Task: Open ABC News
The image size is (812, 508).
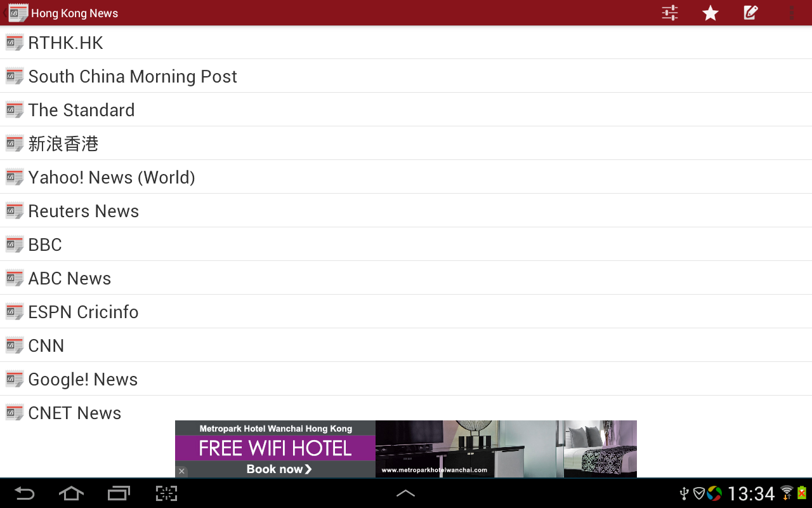Action: click(406, 278)
